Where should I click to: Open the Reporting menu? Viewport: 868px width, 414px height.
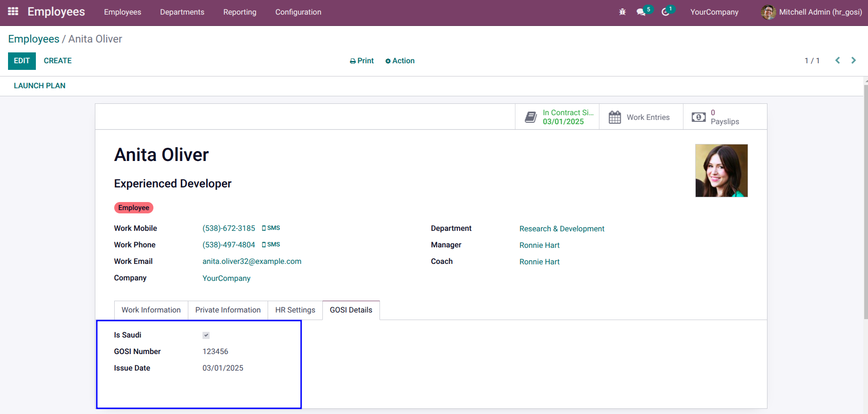click(x=240, y=12)
